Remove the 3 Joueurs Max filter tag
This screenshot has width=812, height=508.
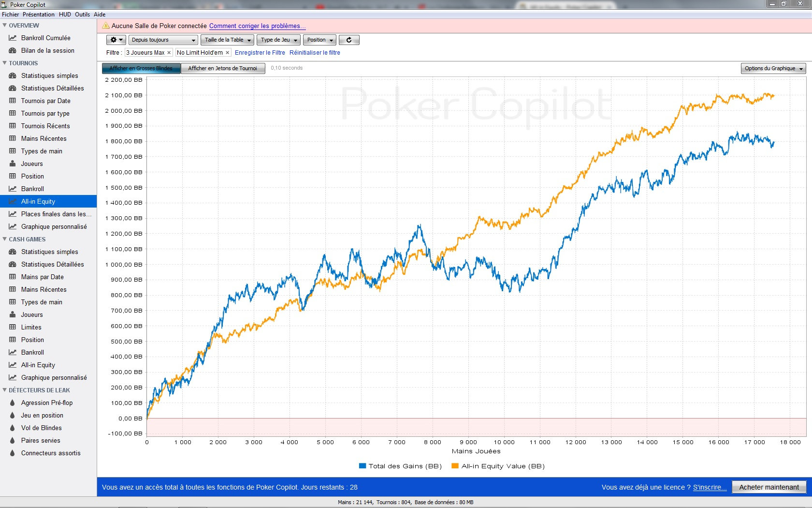169,53
